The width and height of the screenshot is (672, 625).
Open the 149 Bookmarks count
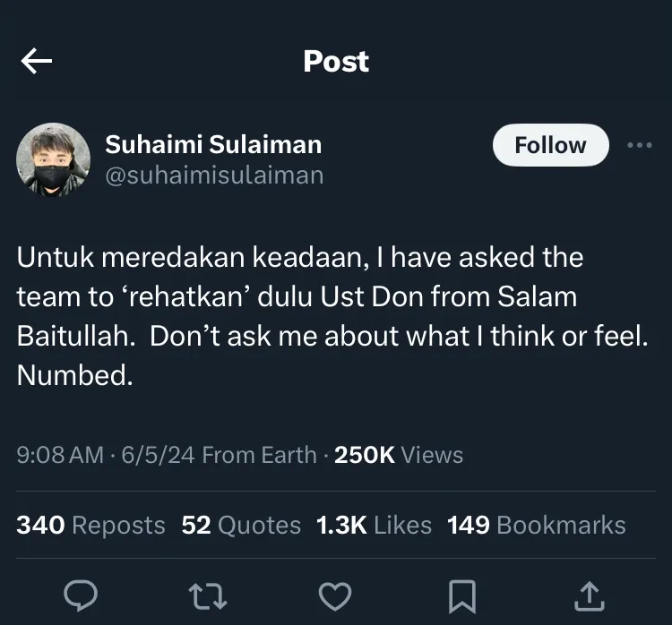coord(536,526)
